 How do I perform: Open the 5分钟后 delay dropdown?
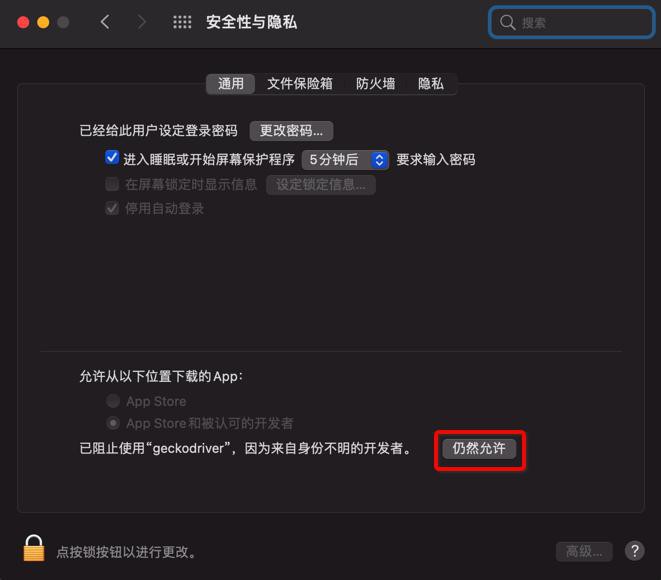(345, 160)
